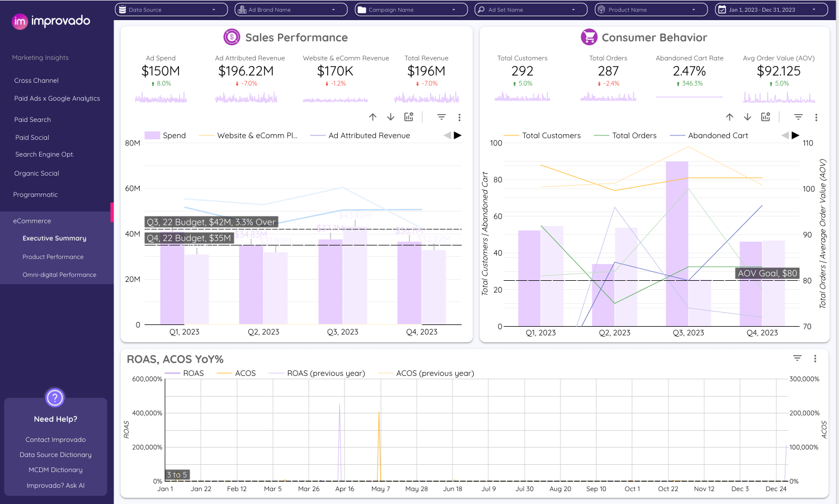Screen dimensions: 839x504
Task: Open the Data Source Dictionary link
Action: tap(55, 455)
